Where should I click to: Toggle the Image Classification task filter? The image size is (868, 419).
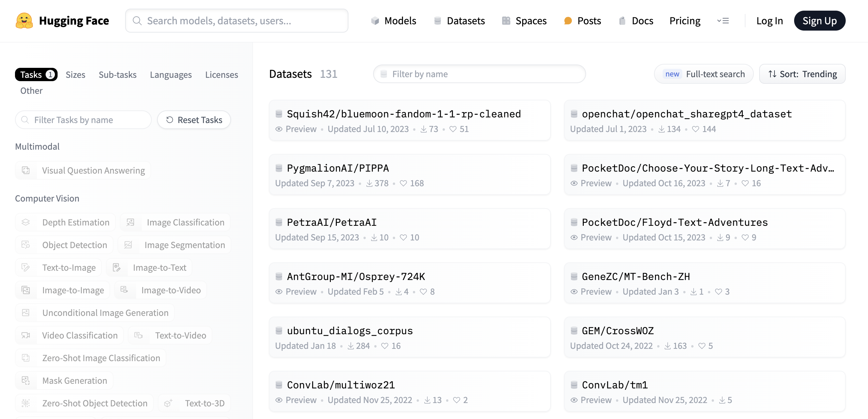pyautogui.click(x=175, y=222)
